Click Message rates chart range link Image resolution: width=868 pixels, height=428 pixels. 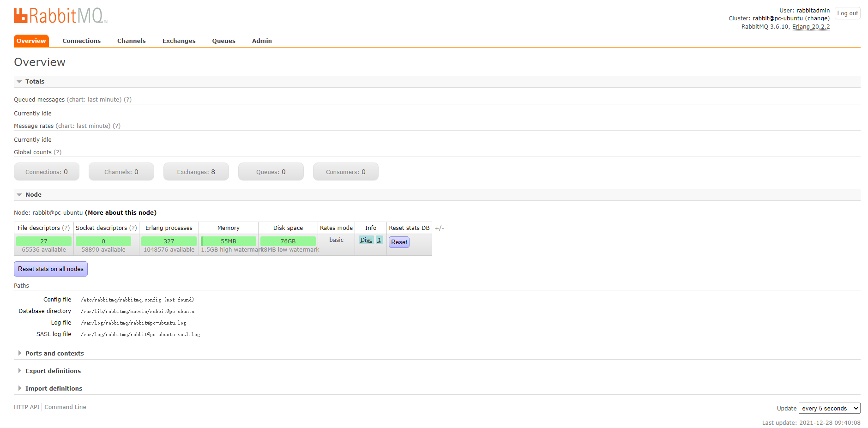pos(83,126)
